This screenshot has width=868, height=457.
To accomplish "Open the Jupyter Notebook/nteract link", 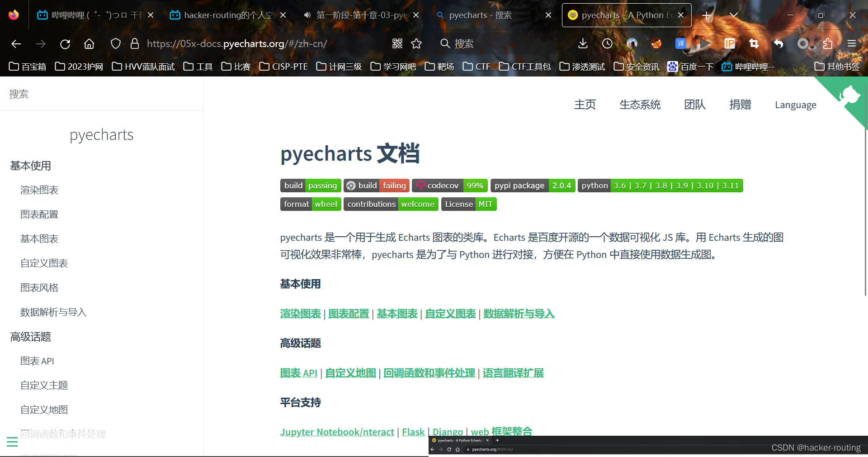I will [x=337, y=432].
